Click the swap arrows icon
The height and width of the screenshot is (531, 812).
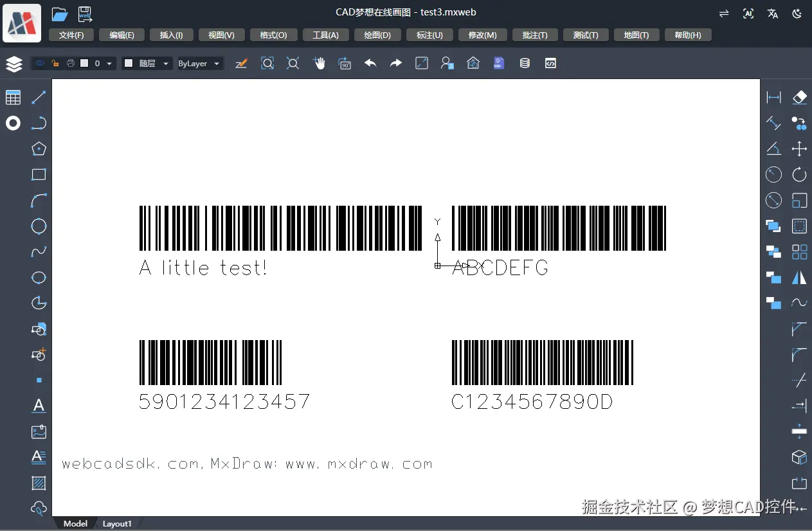click(724, 14)
